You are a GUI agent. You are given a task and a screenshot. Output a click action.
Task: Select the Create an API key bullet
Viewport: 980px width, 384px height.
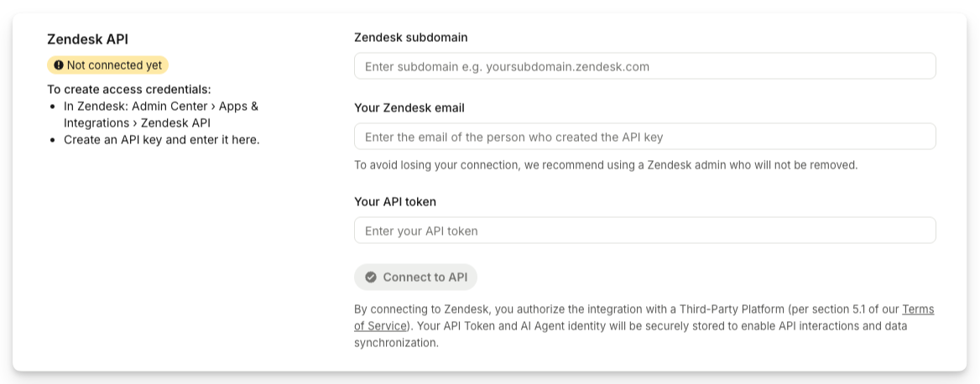(161, 140)
